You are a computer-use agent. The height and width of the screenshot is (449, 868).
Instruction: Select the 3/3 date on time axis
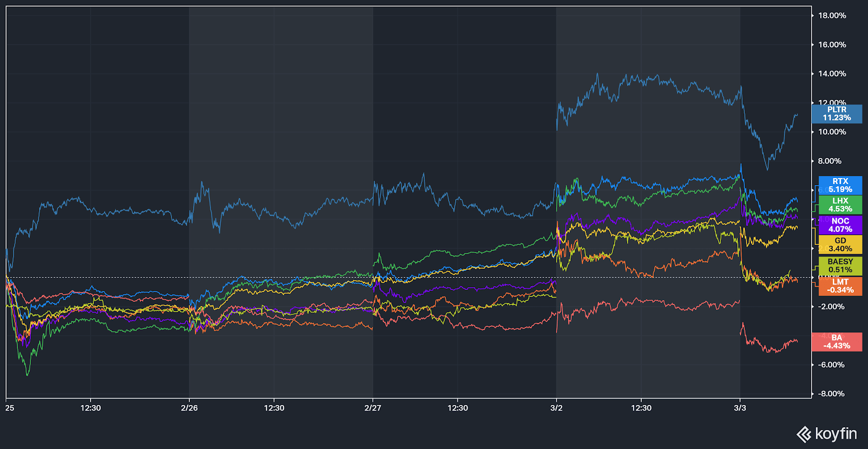[x=740, y=408]
